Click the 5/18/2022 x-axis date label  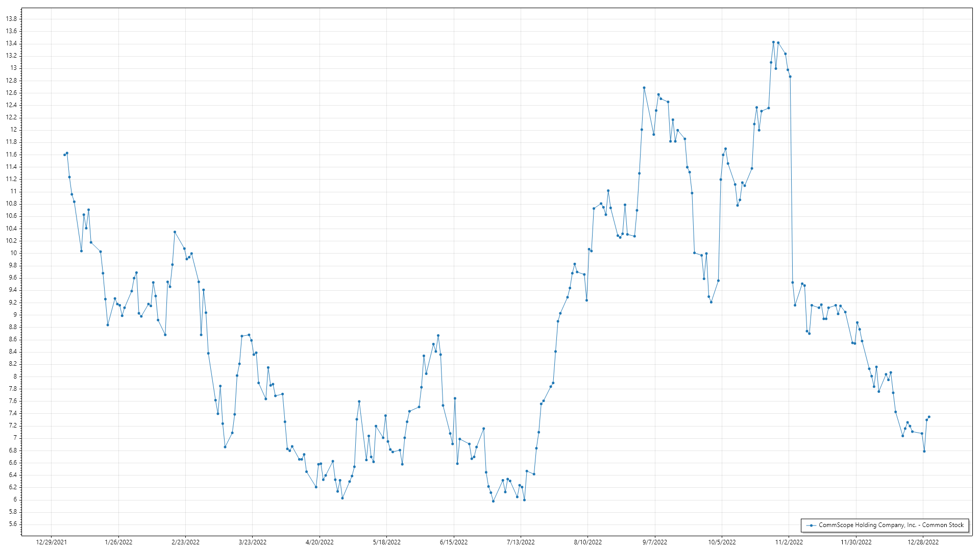[x=387, y=542]
